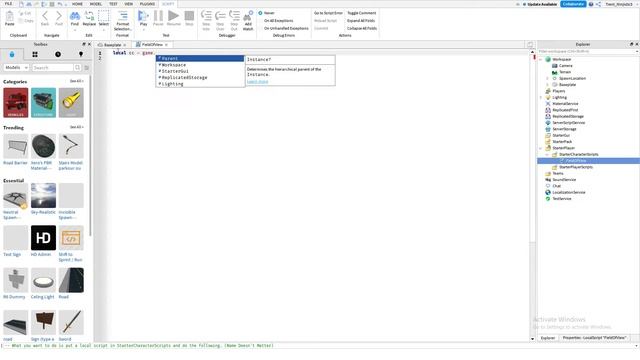Switch to the MODEL ribbon tab

tap(96, 4)
